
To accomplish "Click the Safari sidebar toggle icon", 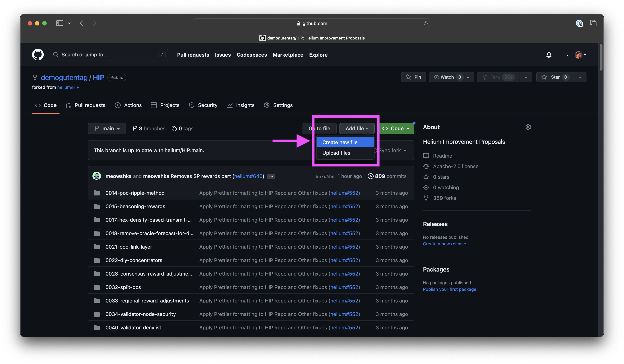I will [x=59, y=23].
